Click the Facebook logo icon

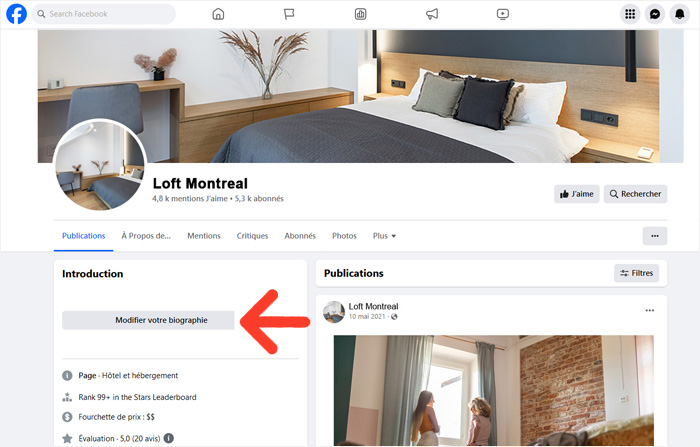point(17,14)
